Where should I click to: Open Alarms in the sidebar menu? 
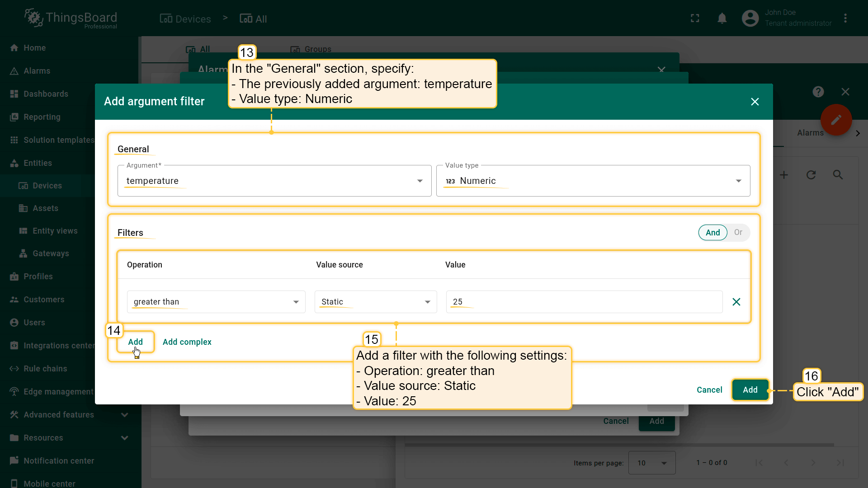point(37,71)
